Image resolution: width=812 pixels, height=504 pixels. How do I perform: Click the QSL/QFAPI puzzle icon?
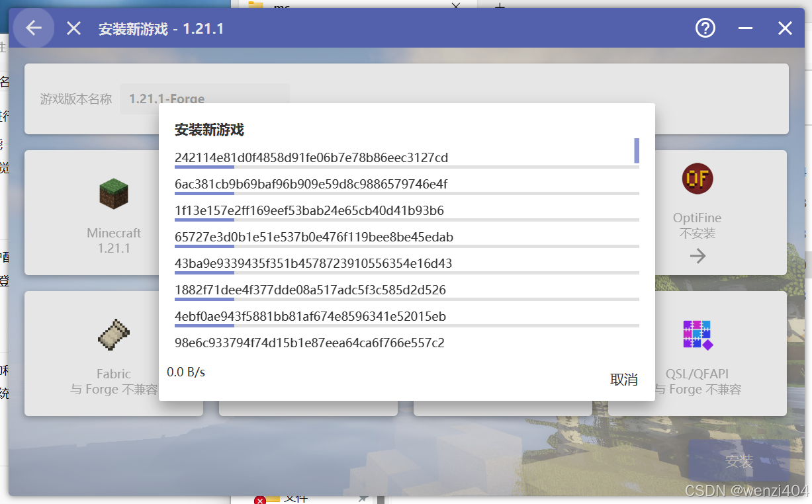(x=698, y=335)
